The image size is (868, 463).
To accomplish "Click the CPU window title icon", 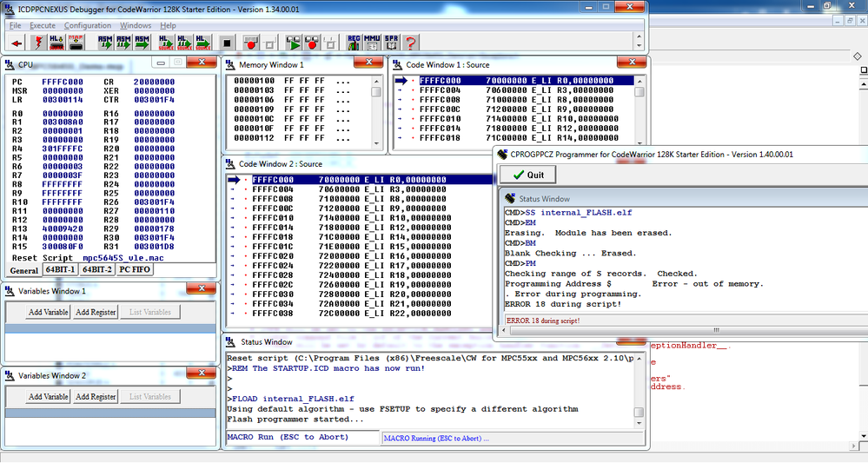I will (x=10, y=65).
